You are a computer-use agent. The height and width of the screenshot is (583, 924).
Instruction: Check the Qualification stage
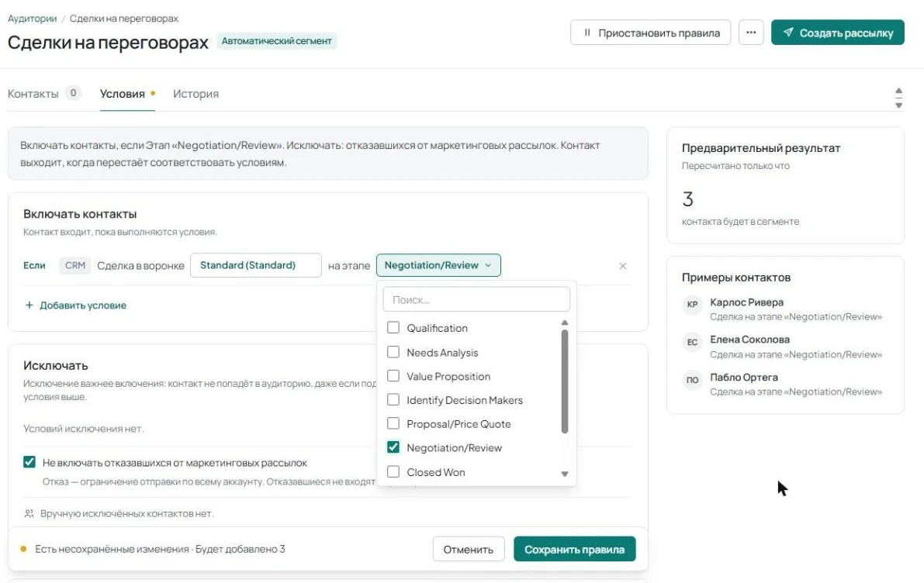[x=393, y=327]
